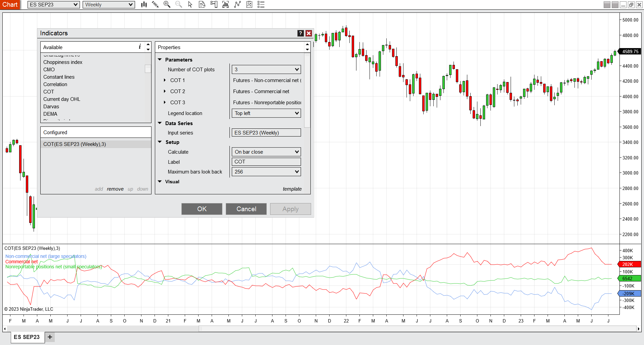Open the strategies clipboard icon

coord(249,4)
